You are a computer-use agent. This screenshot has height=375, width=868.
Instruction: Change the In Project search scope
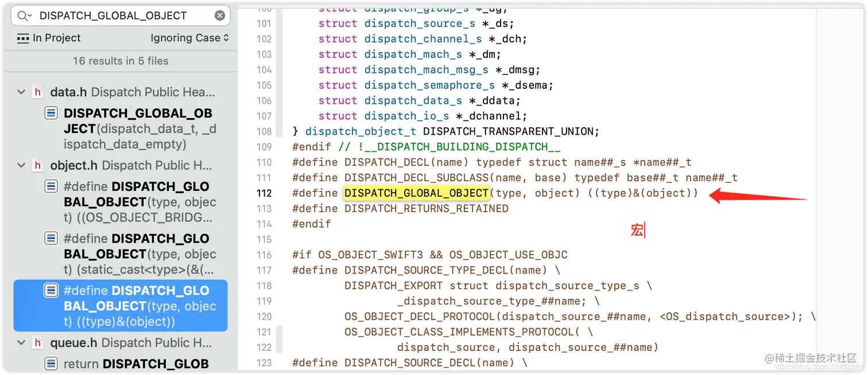coord(49,38)
